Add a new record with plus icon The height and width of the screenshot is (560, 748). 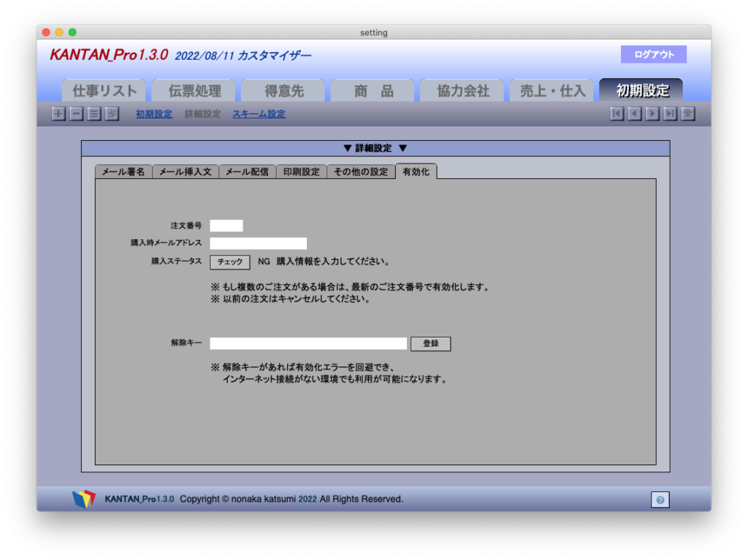(58, 114)
